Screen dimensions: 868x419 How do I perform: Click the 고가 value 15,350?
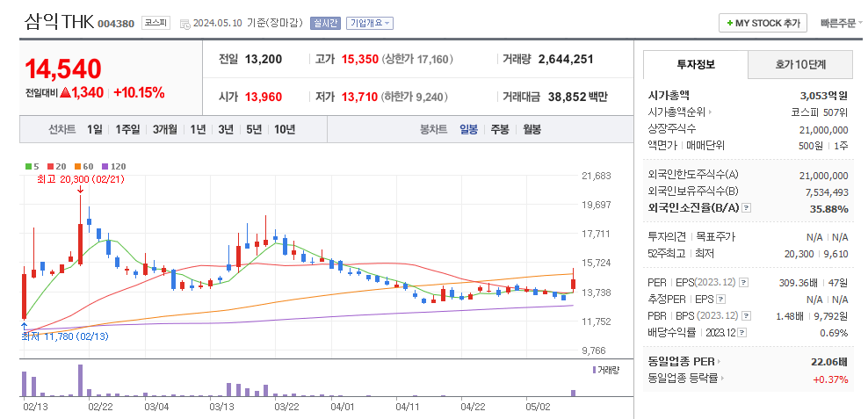360,59
